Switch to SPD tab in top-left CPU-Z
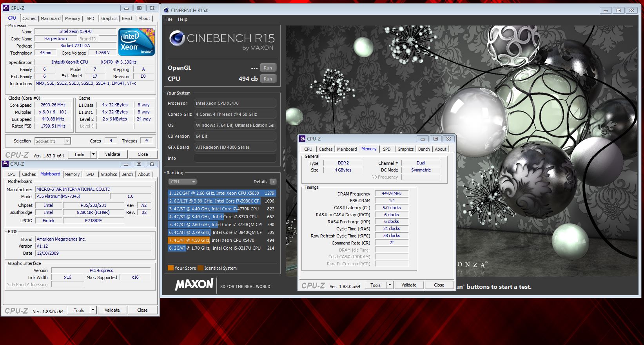 [91, 18]
